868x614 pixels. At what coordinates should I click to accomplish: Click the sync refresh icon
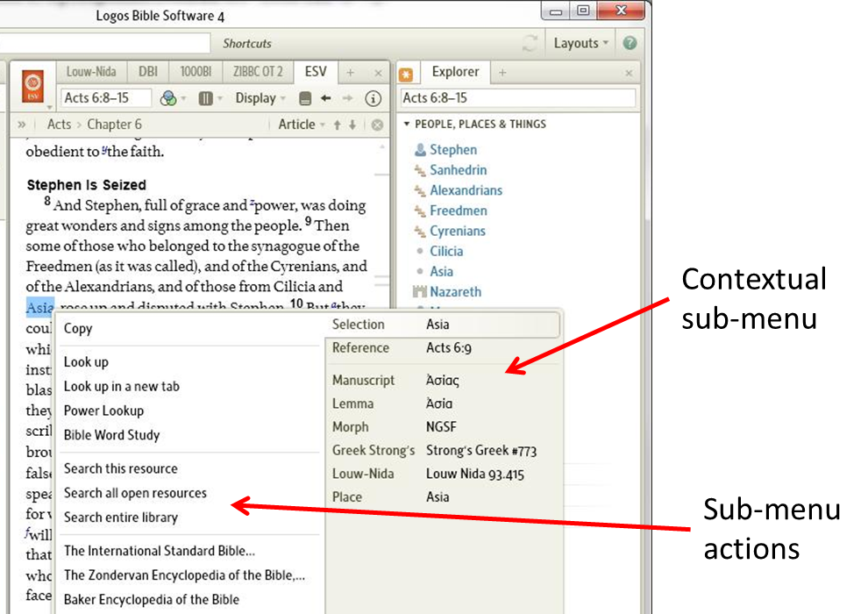[x=530, y=43]
